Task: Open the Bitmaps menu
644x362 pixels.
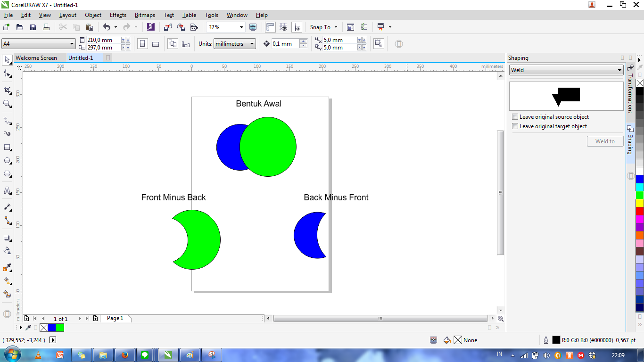Action: (145, 15)
